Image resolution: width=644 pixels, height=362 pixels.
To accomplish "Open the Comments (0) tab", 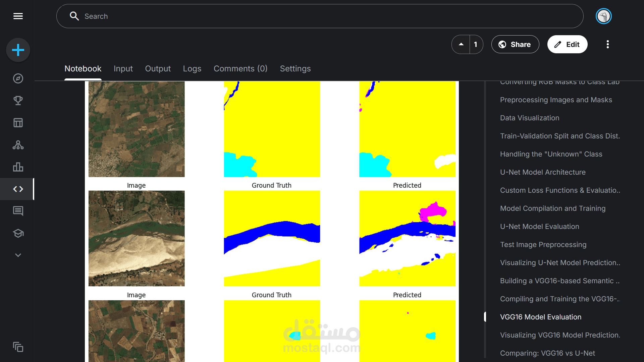I will pos(240,69).
